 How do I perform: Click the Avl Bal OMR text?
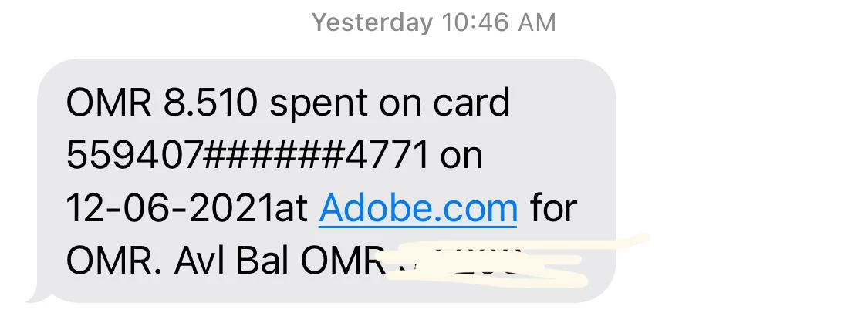279,261
